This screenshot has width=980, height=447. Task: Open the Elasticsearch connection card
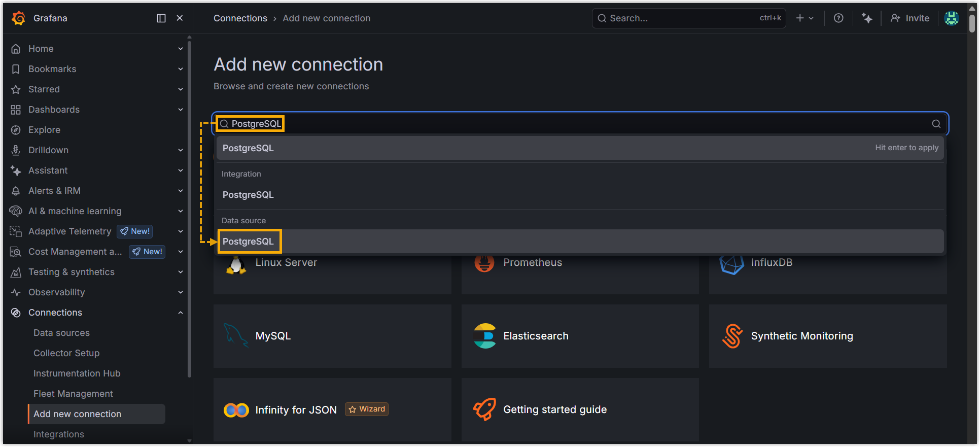[580, 336]
